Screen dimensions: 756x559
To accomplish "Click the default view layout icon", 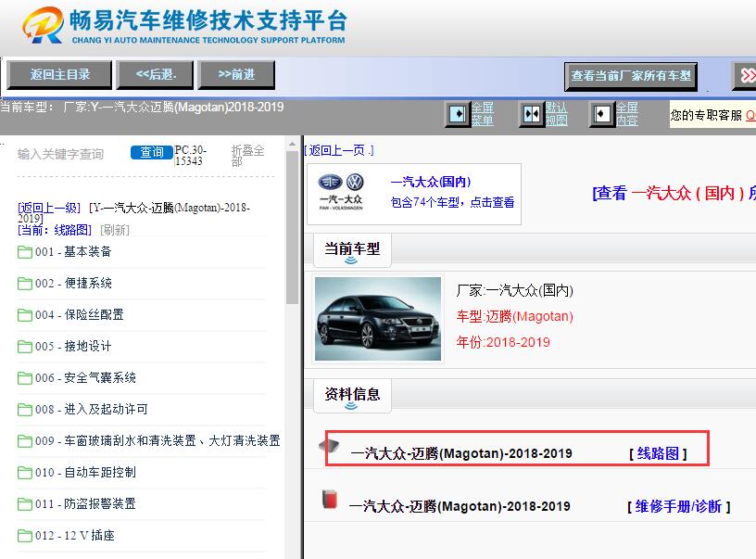I will coord(531,114).
